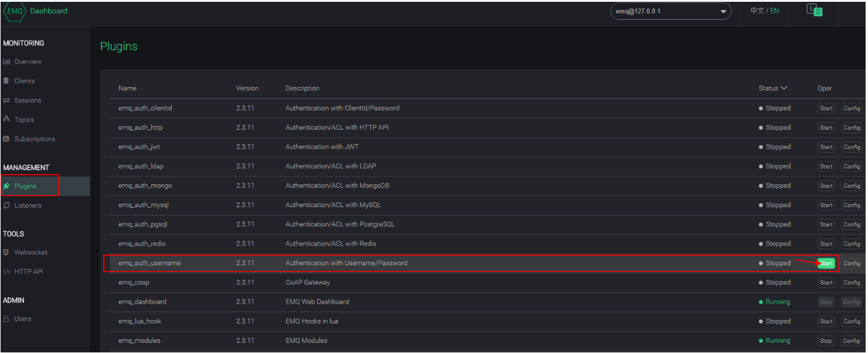Open Config for emq_modules
This screenshot has width=868, height=353.
852,341
